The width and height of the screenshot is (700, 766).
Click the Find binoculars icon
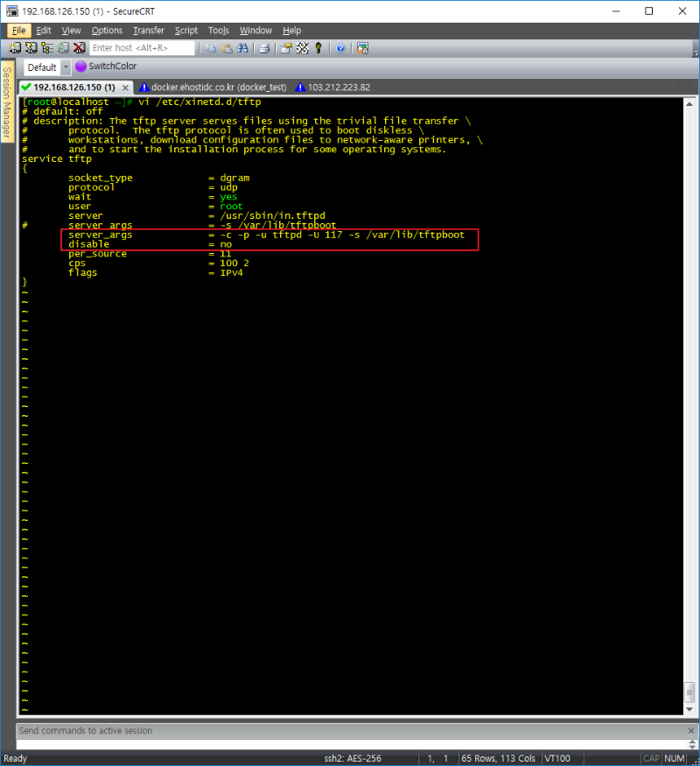pos(241,48)
